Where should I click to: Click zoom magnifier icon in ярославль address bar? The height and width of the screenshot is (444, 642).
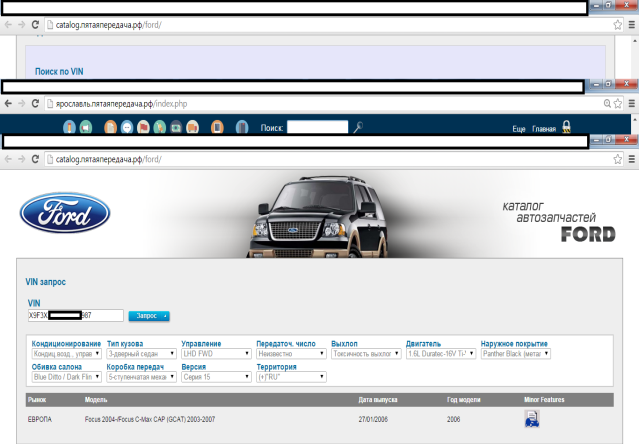[x=607, y=104]
